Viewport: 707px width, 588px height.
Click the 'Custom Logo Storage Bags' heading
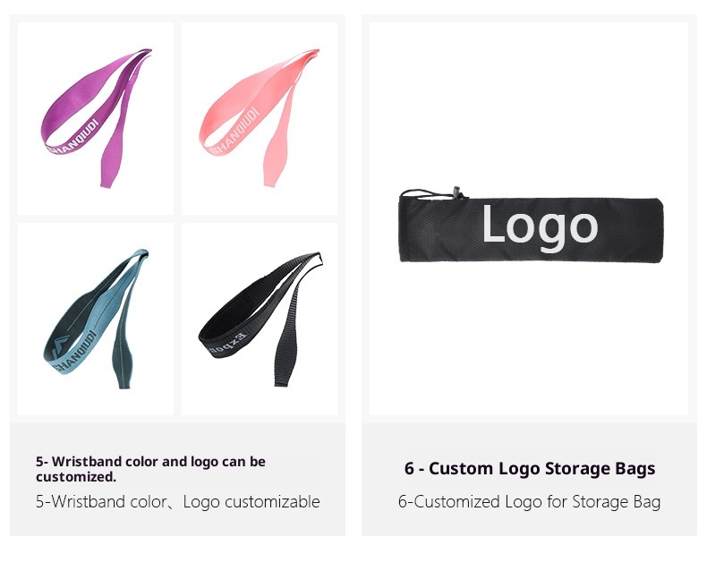(x=530, y=468)
